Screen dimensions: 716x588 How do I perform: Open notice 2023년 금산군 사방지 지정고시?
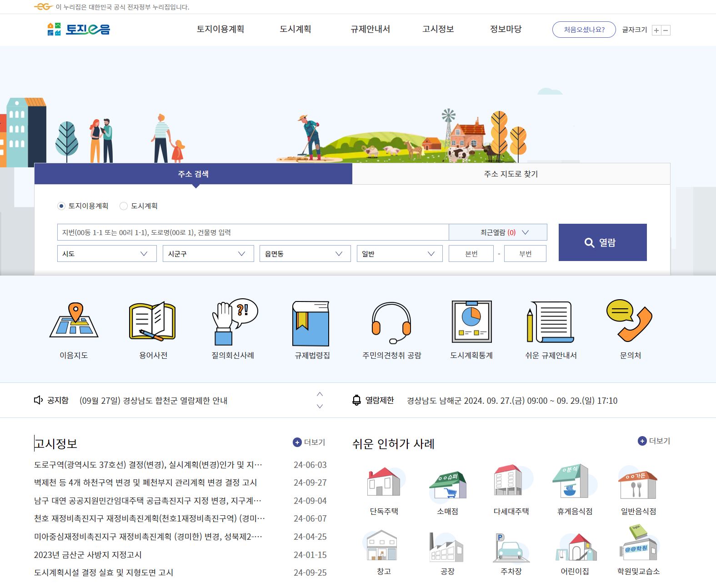88,555
